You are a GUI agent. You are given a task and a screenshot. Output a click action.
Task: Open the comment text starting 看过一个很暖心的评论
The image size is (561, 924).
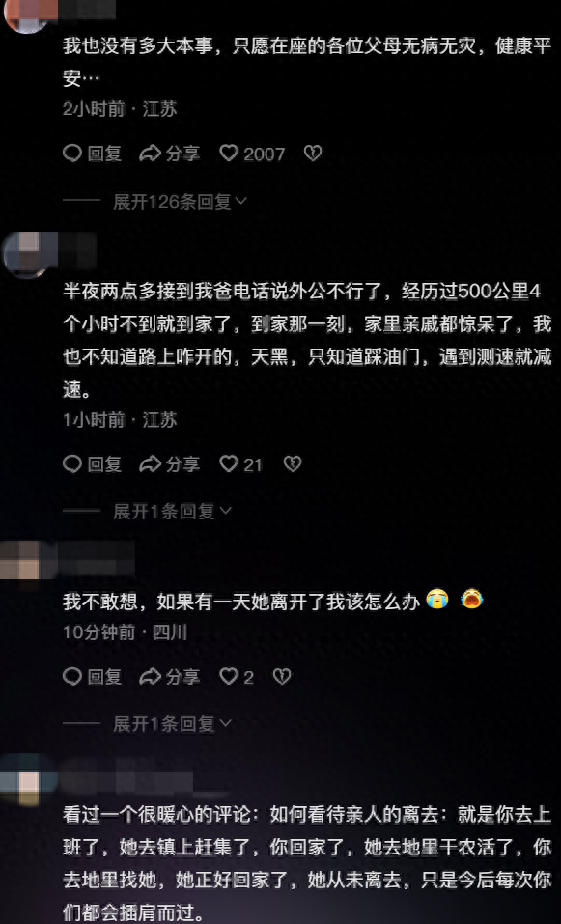[307, 865]
